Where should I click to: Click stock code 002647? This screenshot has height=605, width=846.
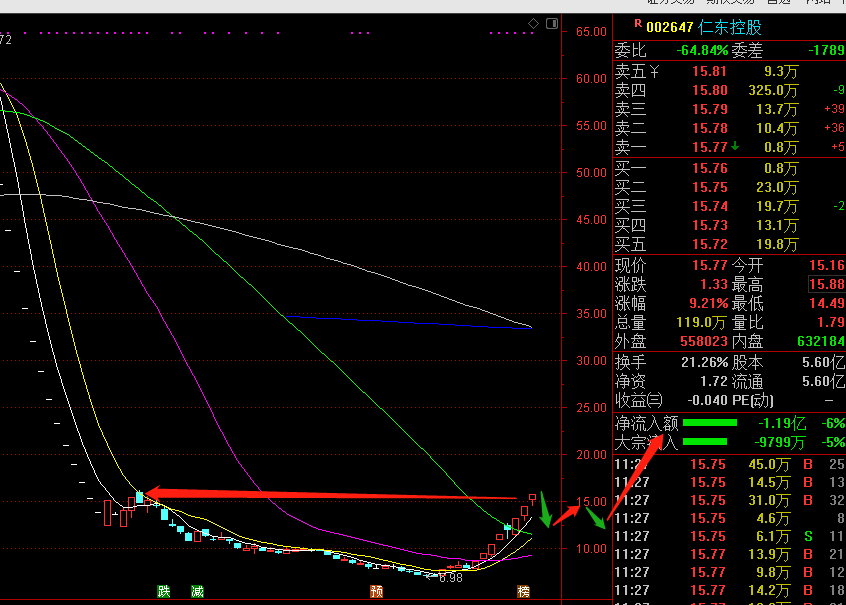[670, 28]
